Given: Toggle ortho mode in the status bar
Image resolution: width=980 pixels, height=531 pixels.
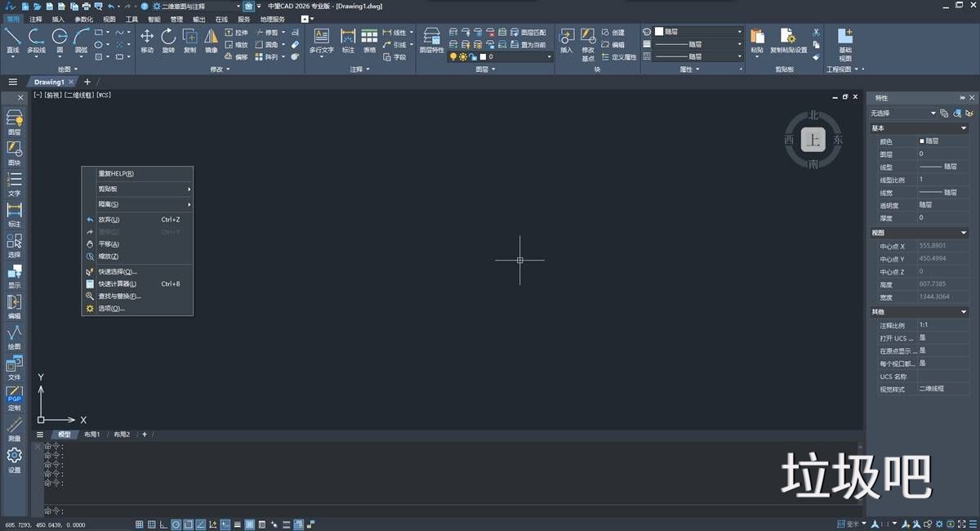Looking at the screenshot, I should (163, 524).
